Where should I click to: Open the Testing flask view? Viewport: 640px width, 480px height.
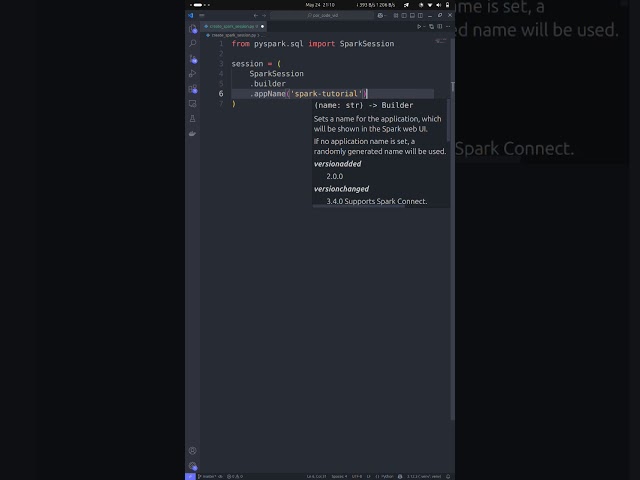tap(193, 119)
